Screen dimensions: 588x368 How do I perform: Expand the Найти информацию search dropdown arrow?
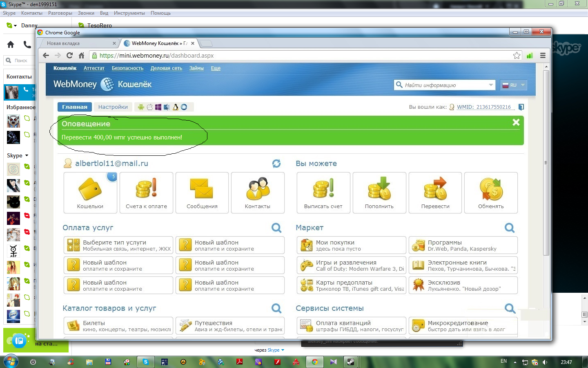point(491,85)
